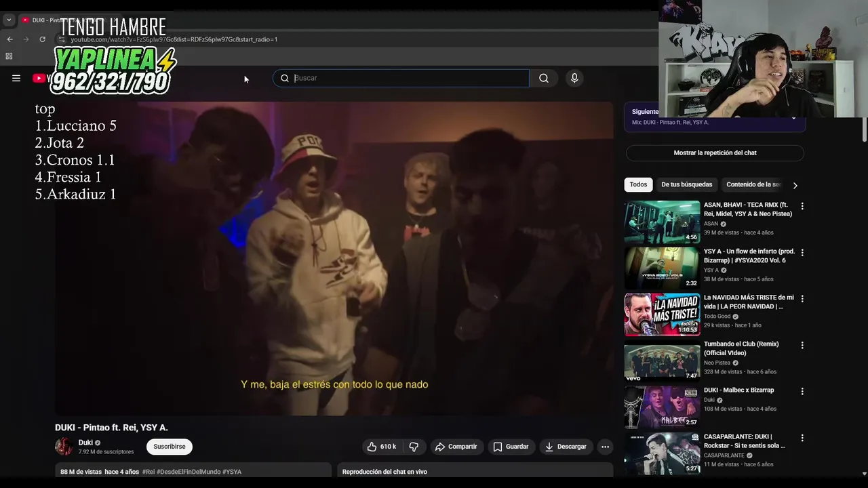Click the page vertical scrollbar
This screenshot has height=488, width=868.
click(x=864, y=129)
